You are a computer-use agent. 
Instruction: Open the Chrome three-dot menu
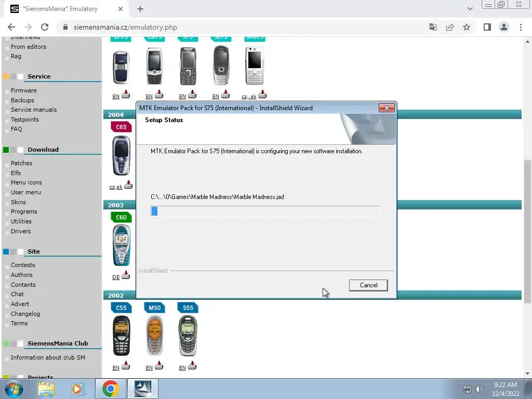tap(521, 27)
